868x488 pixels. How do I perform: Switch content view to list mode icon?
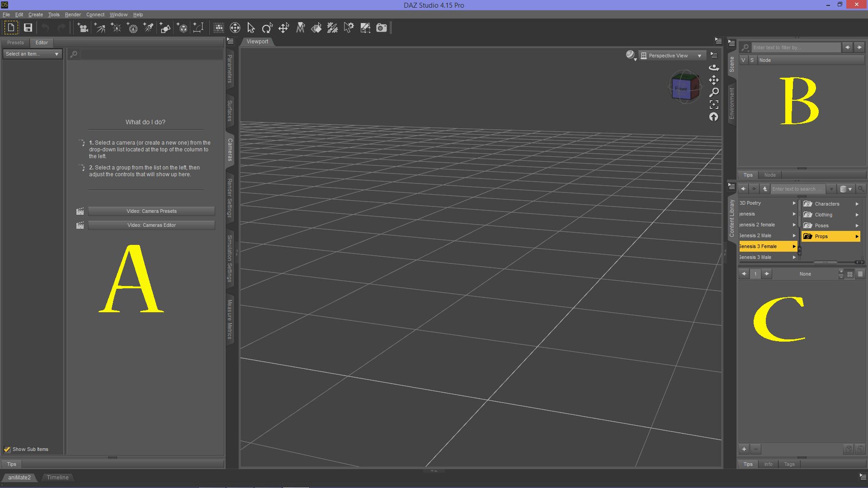pyautogui.click(x=860, y=274)
